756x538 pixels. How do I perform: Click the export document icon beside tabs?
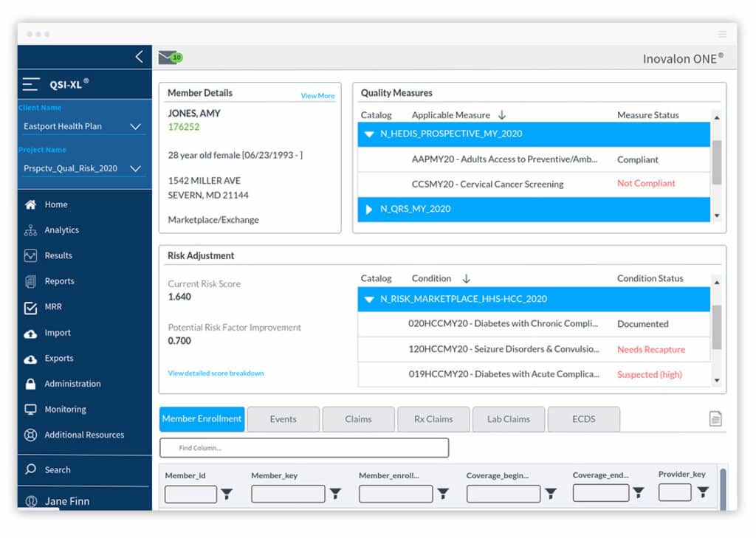tap(715, 418)
